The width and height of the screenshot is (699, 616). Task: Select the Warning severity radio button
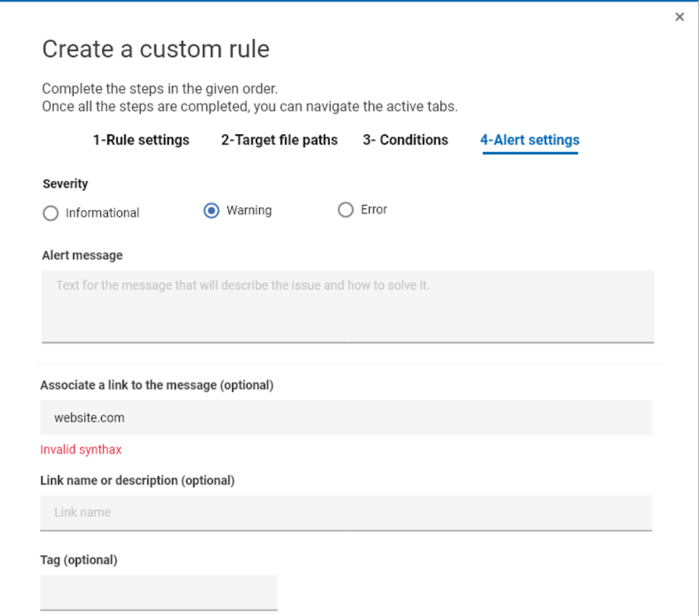tap(211, 211)
